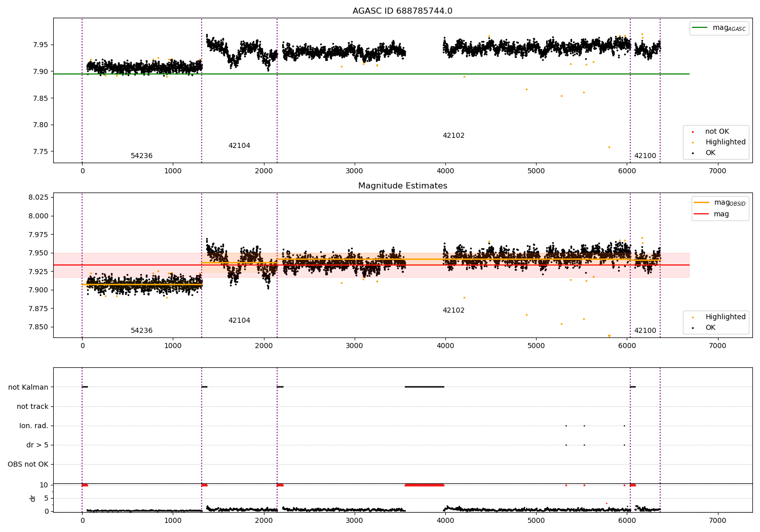Click the title 'AGASC ID 688785744.0'
This screenshot has height=532, width=760.
tap(402, 11)
